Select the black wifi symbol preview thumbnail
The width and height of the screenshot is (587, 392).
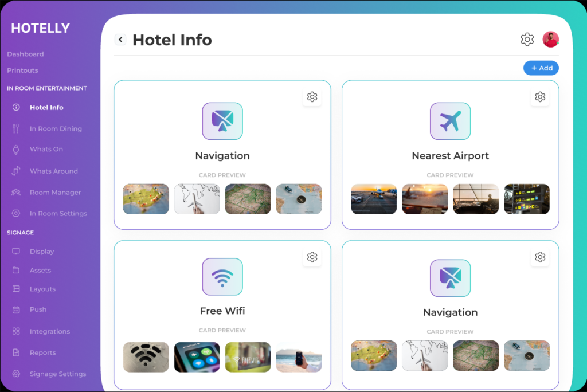146,357
